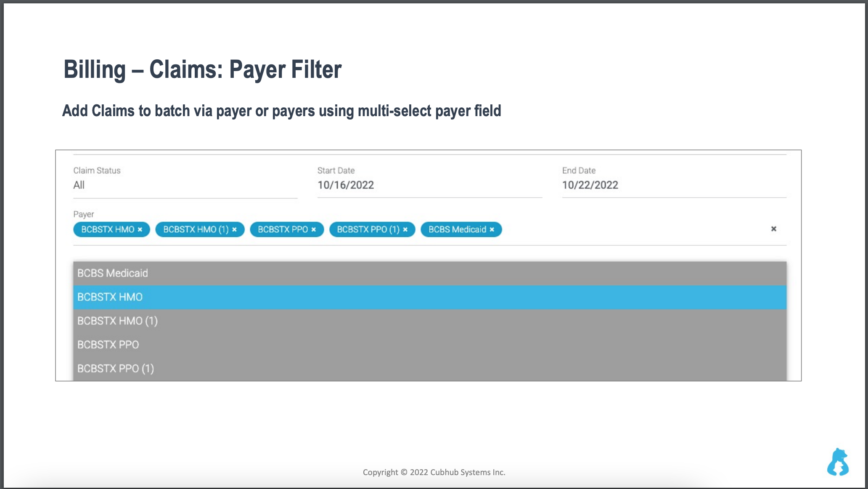Select highlighted BCBSTX HMO list option
This screenshot has height=489, width=868.
click(430, 298)
